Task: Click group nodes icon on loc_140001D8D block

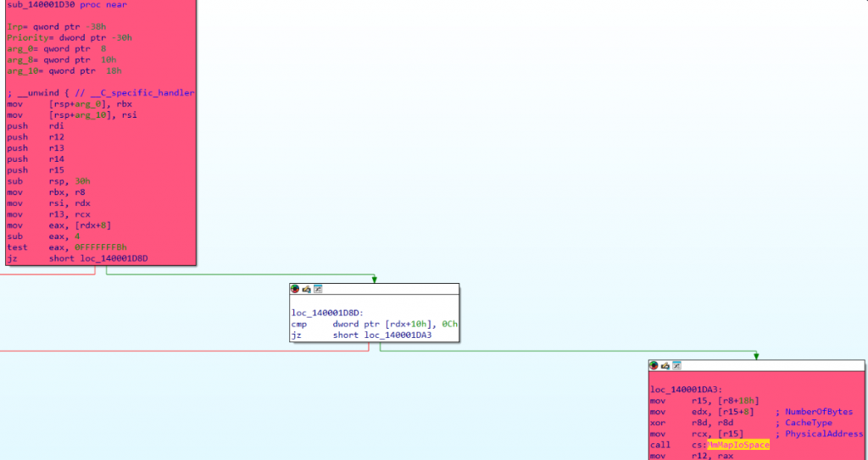Action: click(318, 289)
